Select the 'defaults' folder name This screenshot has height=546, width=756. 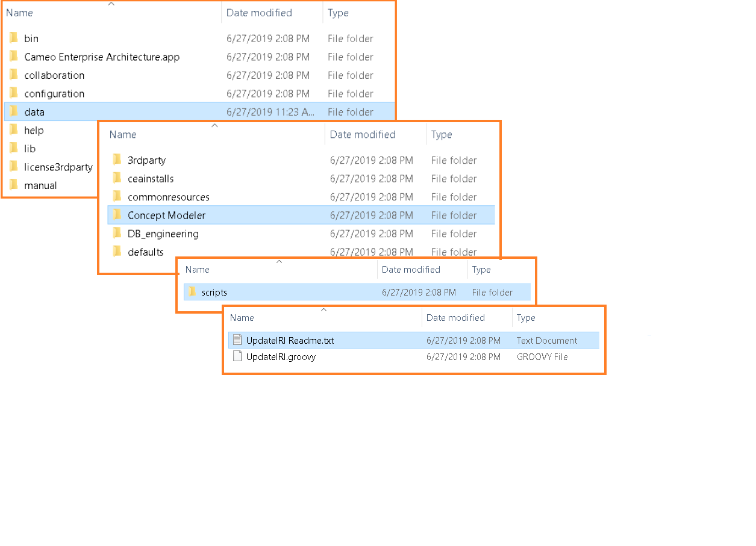point(146,252)
